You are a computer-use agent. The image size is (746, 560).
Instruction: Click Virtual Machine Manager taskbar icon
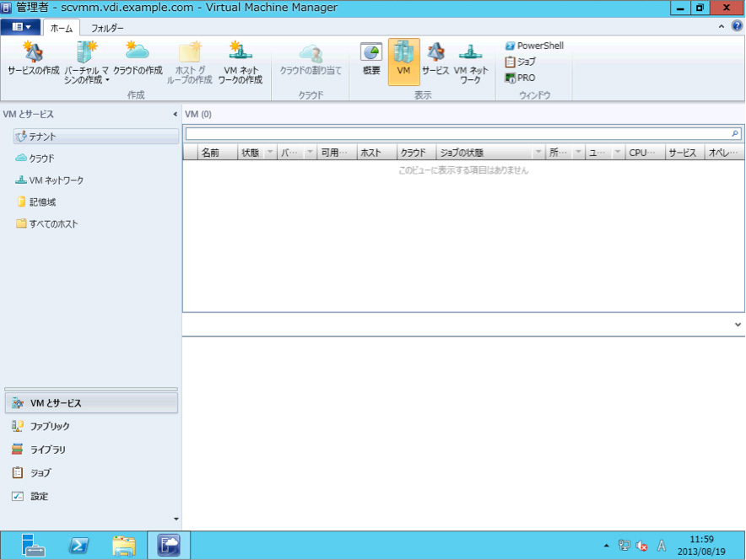click(169, 546)
